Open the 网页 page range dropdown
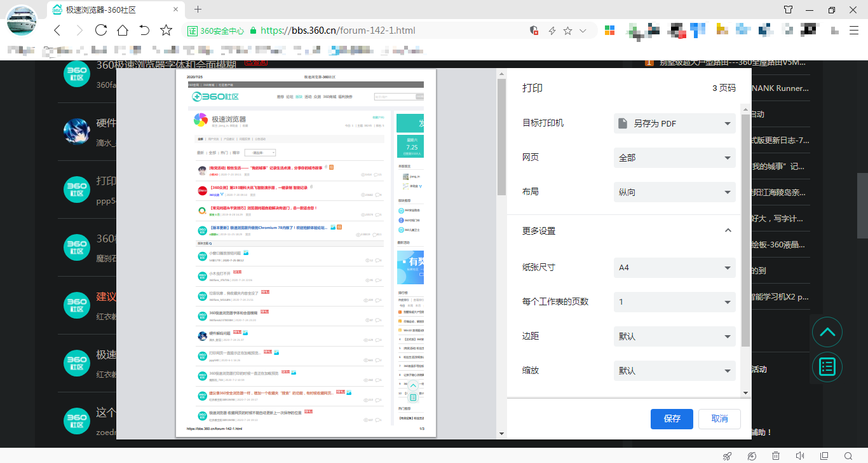Viewport: 868px width, 463px height. pos(674,157)
